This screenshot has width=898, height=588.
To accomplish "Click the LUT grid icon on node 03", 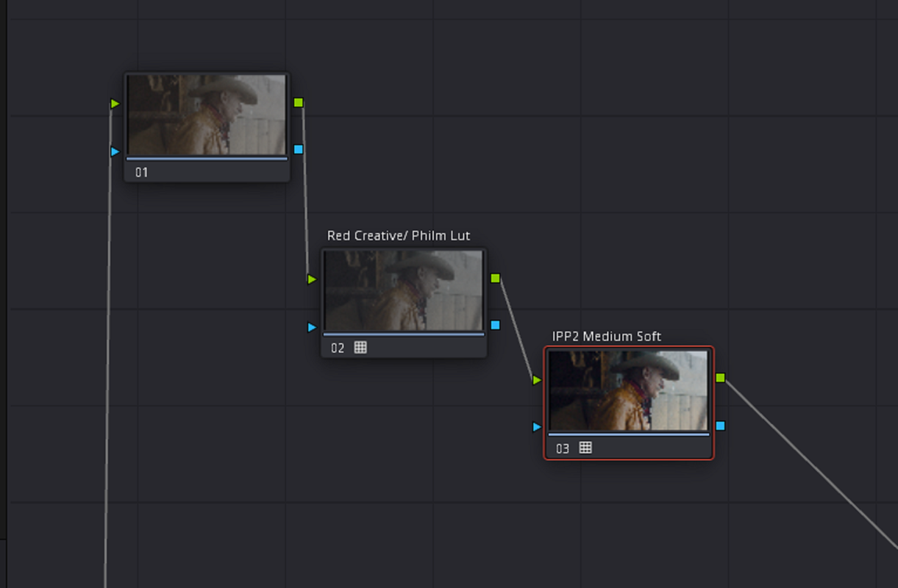I will pyautogui.click(x=585, y=448).
